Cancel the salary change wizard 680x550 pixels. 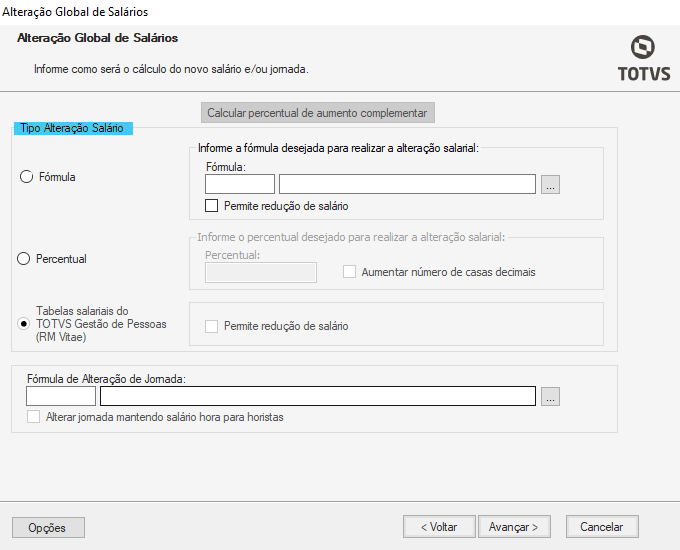[x=602, y=527]
